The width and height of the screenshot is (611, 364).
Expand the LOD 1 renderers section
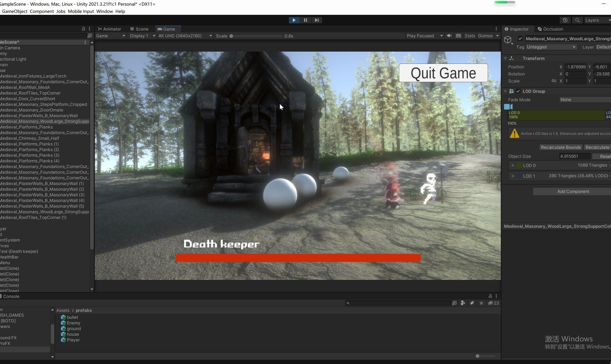pyautogui.click(x=513, y=176)
